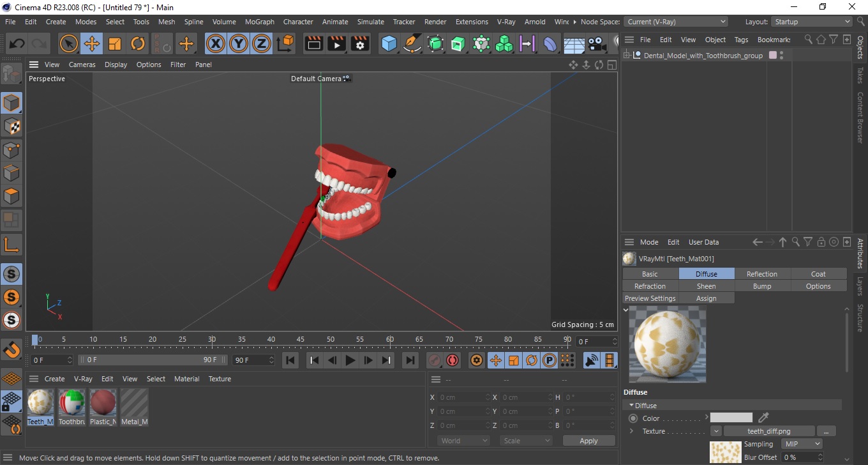
Task: Expand the Texture parameter arrow
Action: tap(631, 431)
